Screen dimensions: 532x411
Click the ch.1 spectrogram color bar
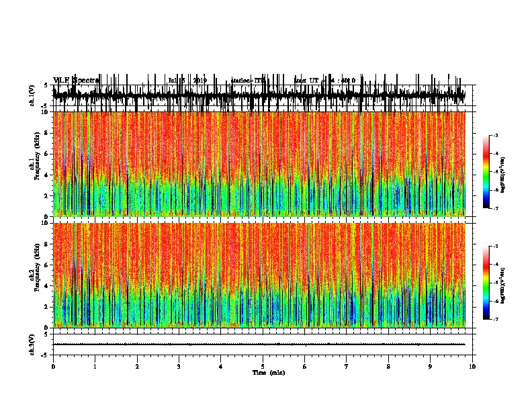tap(486, 172)
